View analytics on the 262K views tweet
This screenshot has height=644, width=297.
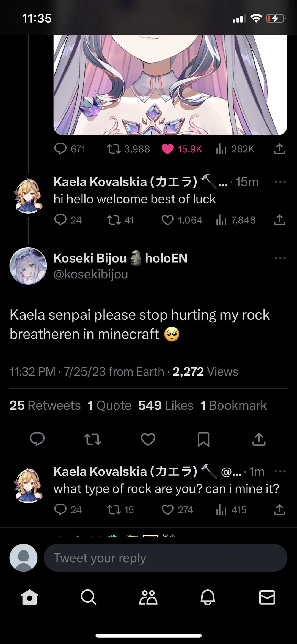pos(221,149)
